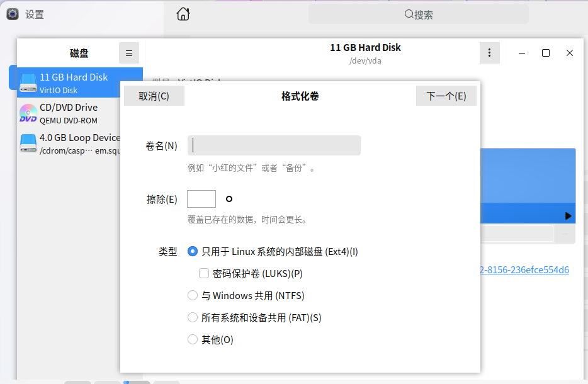Click the search box at top

(419, 14)
